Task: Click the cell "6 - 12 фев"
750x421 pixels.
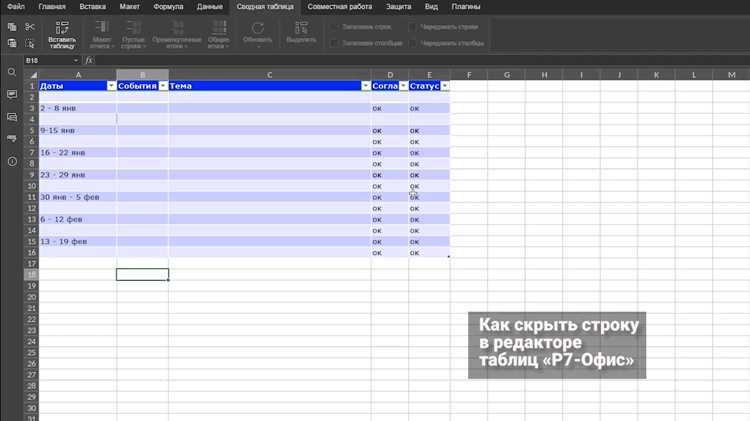Action: click(77, 219)
